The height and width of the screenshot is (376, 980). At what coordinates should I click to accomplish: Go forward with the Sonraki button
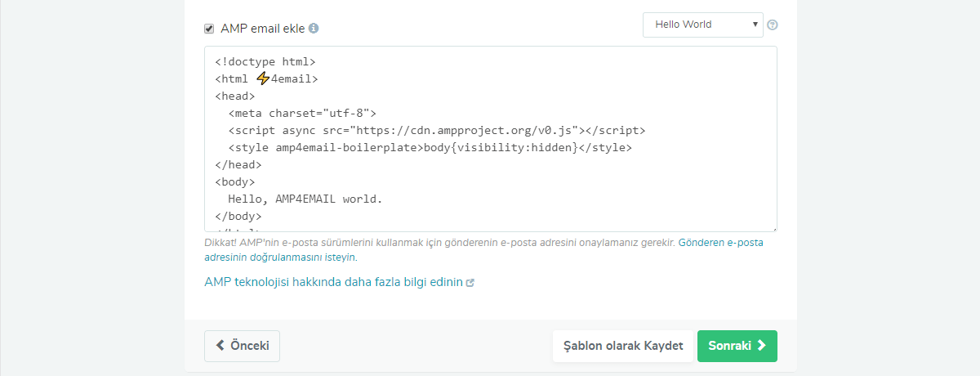click(x=737, y=346)
